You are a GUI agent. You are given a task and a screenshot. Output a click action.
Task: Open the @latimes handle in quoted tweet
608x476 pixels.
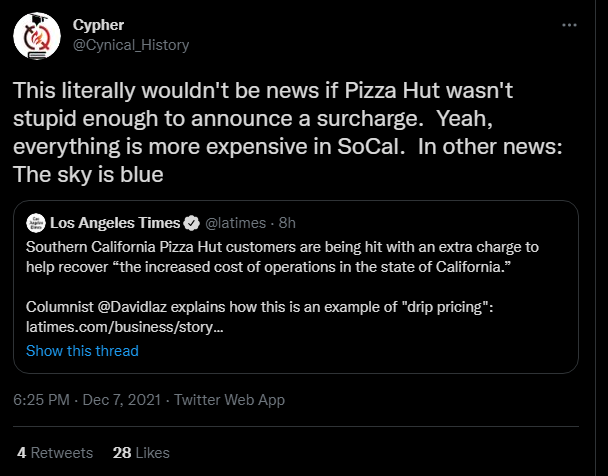[235, 223]
